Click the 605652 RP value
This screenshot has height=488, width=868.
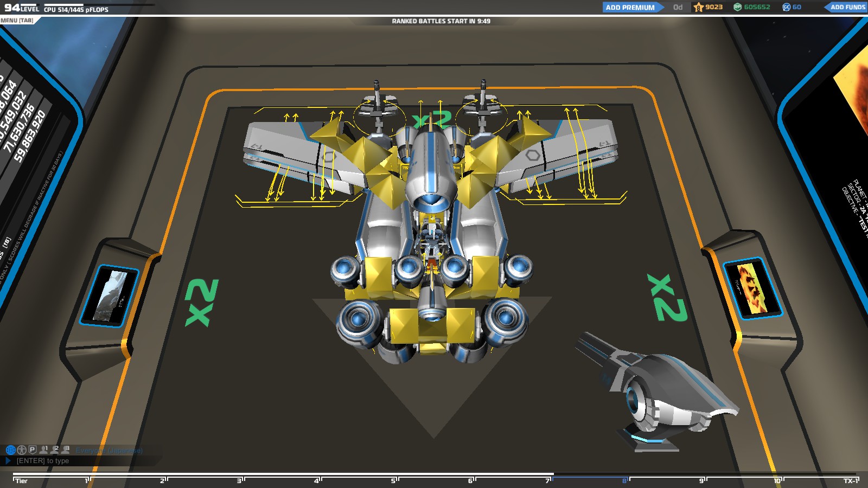(757, 7)
